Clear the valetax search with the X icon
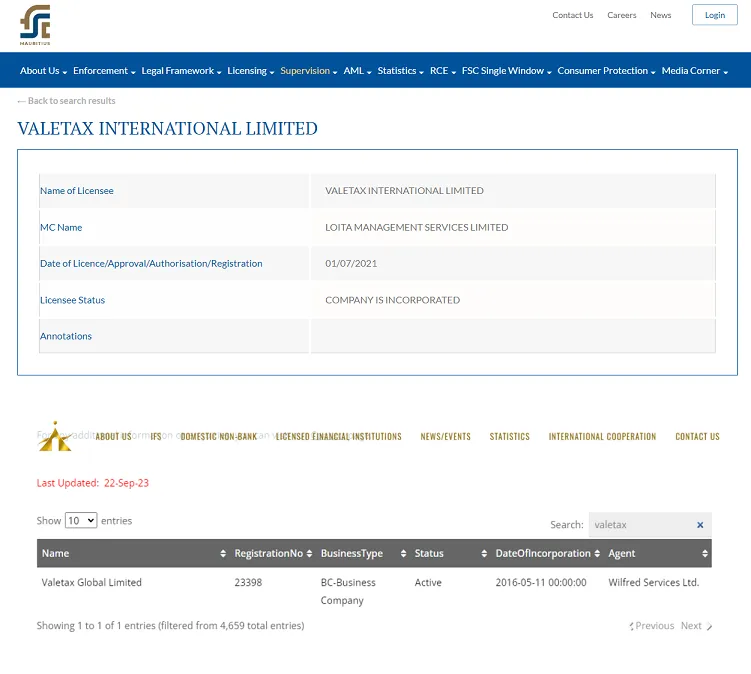751x674 pixels. (x=700, y=525)
